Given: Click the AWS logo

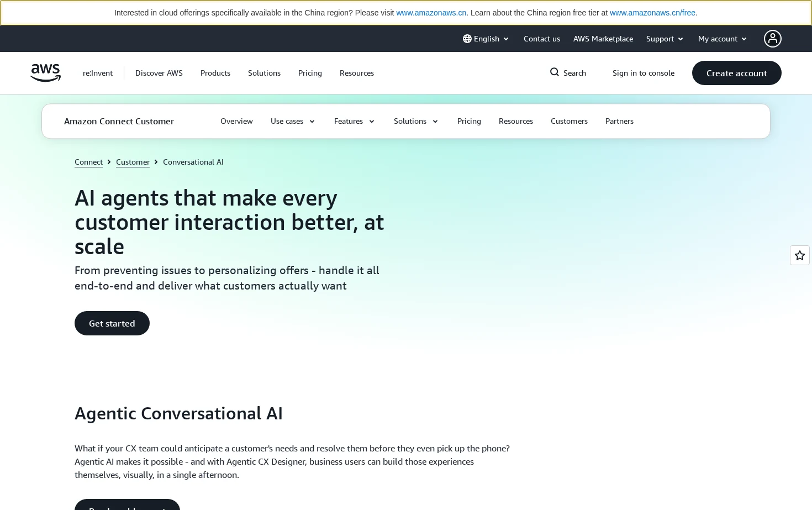Looking at the screenshot, I should pyautogui.click(x=45, y=73).
